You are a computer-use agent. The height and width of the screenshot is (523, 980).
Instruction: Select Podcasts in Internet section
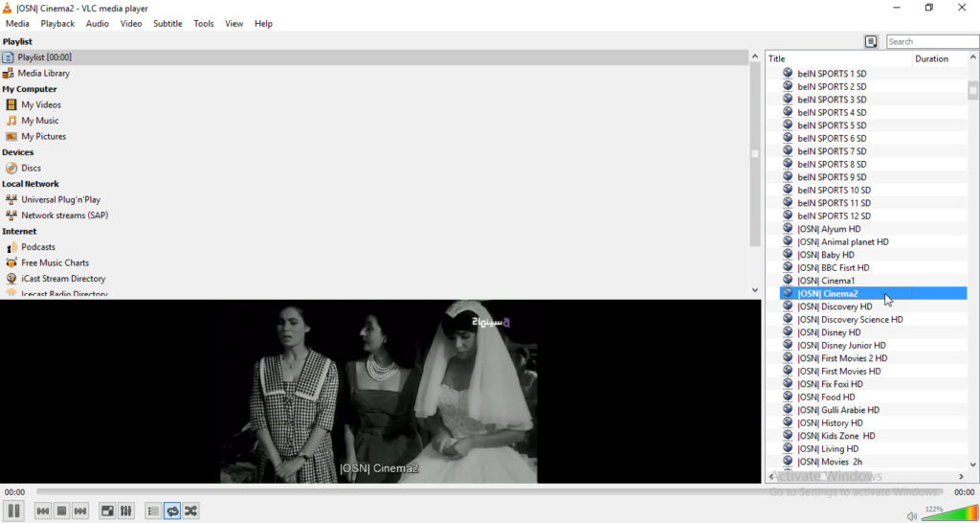[38, 247]
